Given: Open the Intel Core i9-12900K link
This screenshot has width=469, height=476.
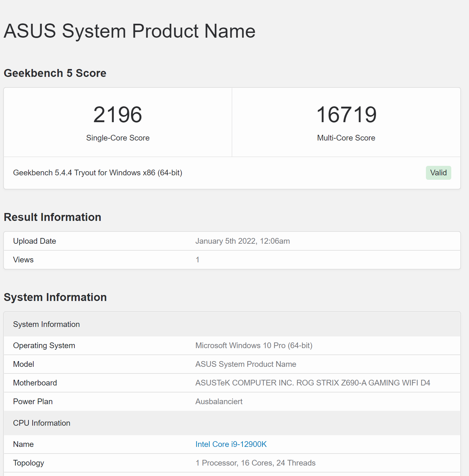Looking at the screenshot, I should [x=231, y=444].
